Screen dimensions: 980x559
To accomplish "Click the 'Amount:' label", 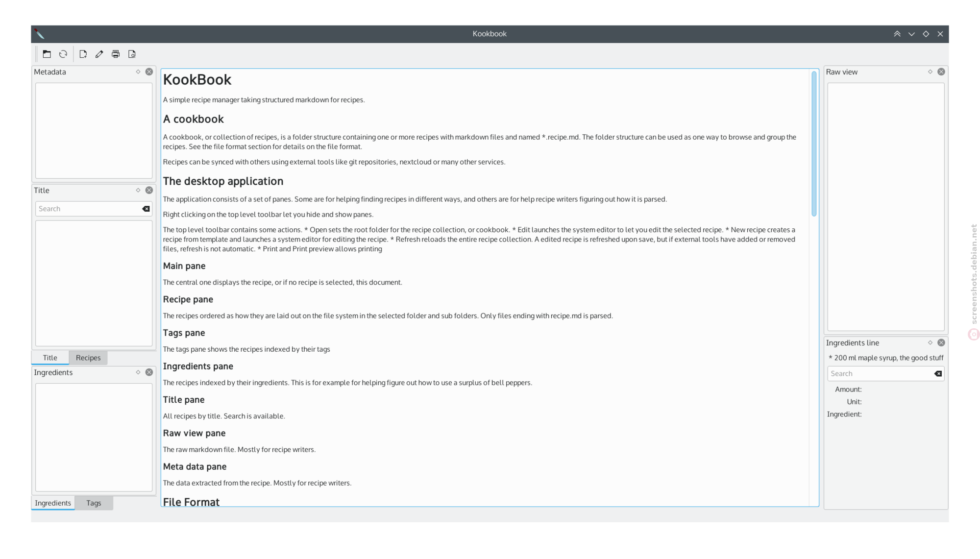I will tap(848, 389).
